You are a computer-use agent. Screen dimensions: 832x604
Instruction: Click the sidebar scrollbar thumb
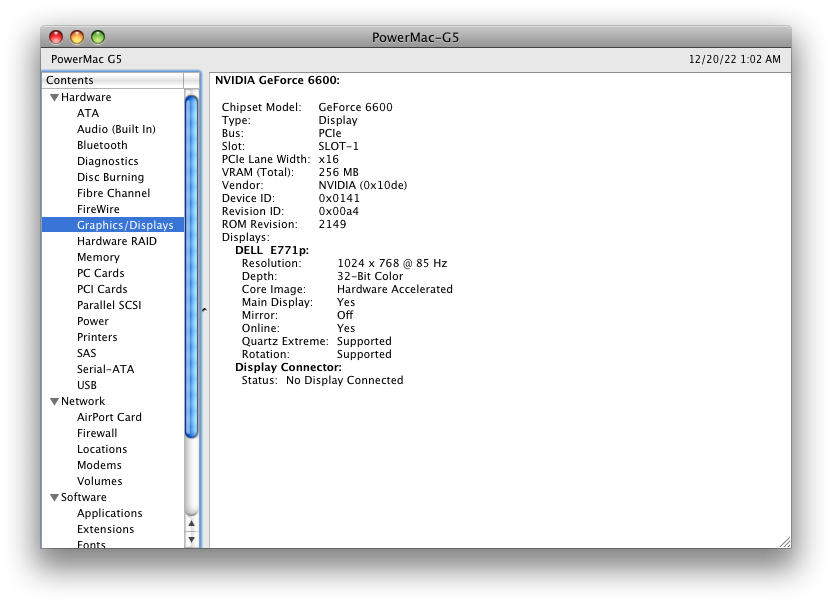(x=192, y=267)
